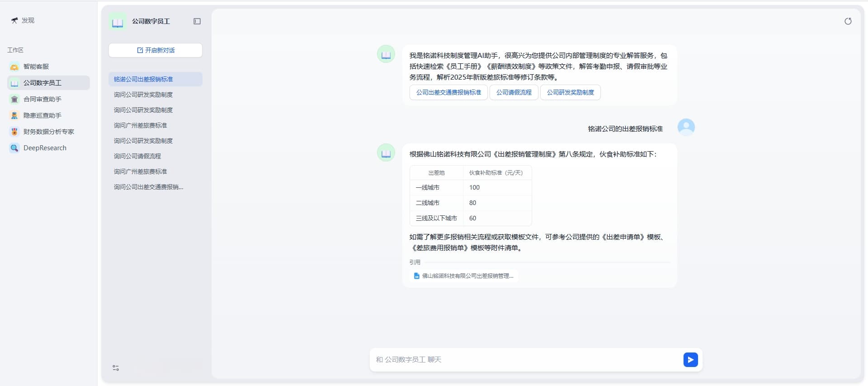Viewport: 868px width, 386px height.
Task: Select the 财务数据分析专家 workspace item
Action: click(x=48, y=132)
